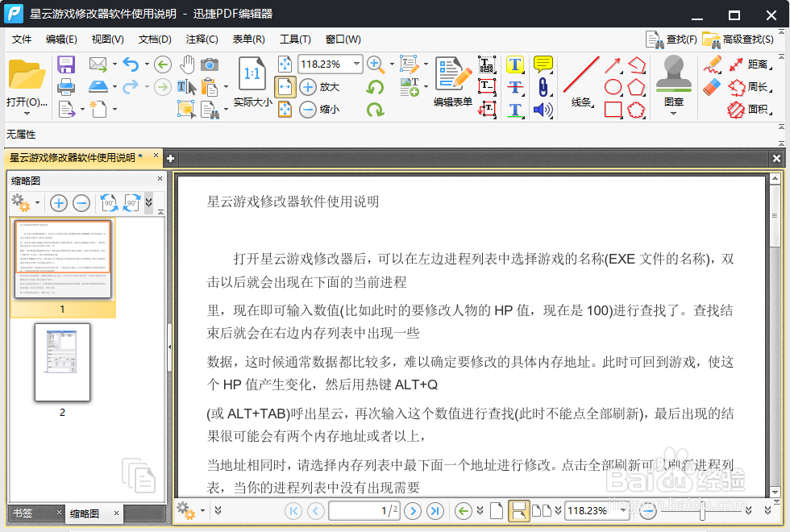Toggle single page layout in status bar
Screen dimensions: 790x532
pyautogui.click(x=497, y=511)
